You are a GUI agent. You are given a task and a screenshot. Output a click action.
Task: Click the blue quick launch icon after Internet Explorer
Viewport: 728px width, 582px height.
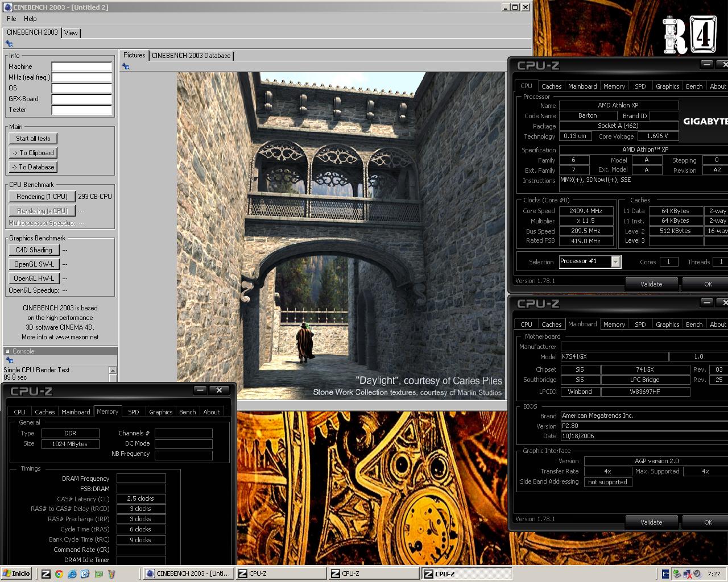[85, 574]
